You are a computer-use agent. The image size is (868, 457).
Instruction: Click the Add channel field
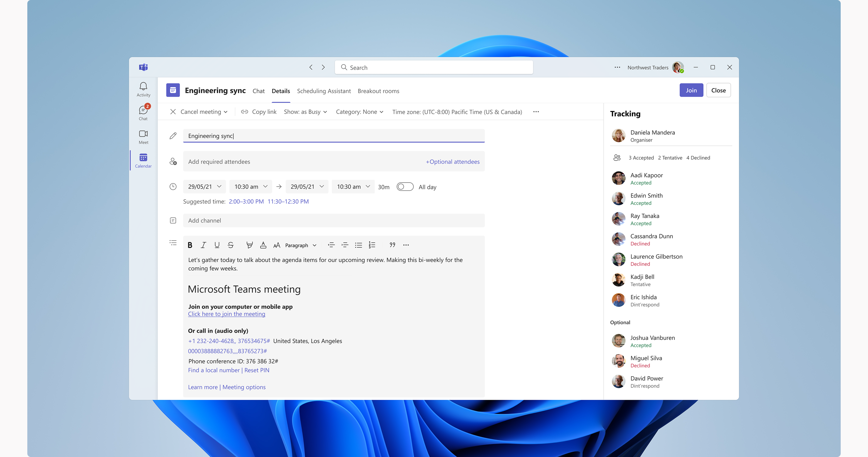point(334,221)
